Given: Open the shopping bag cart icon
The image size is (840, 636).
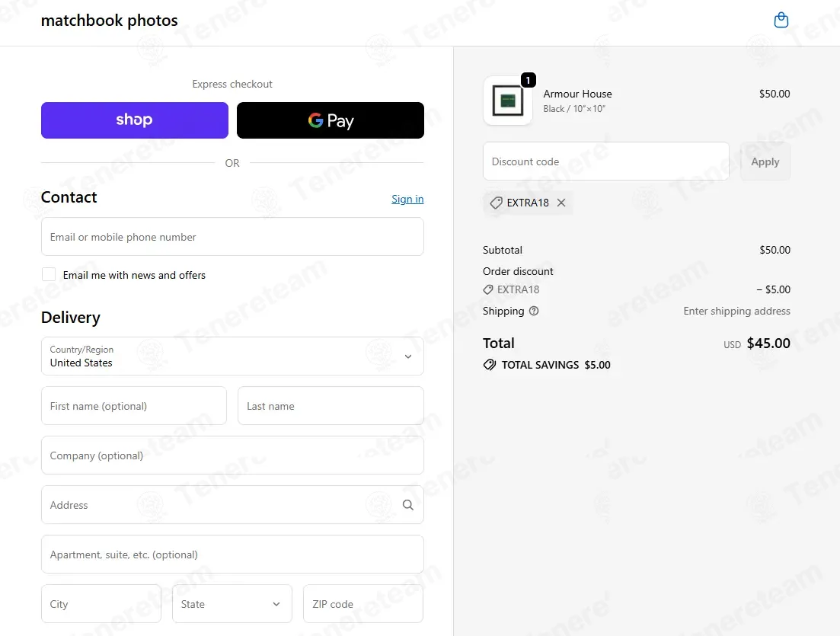Looking at the screenshot, I should [781, 21].
